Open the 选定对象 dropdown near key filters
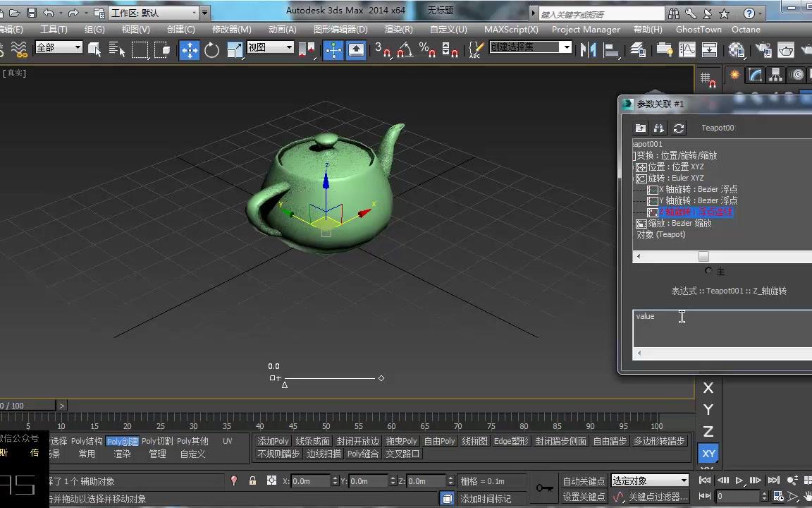Screen dimensions: 812x508 click(648, 480)
